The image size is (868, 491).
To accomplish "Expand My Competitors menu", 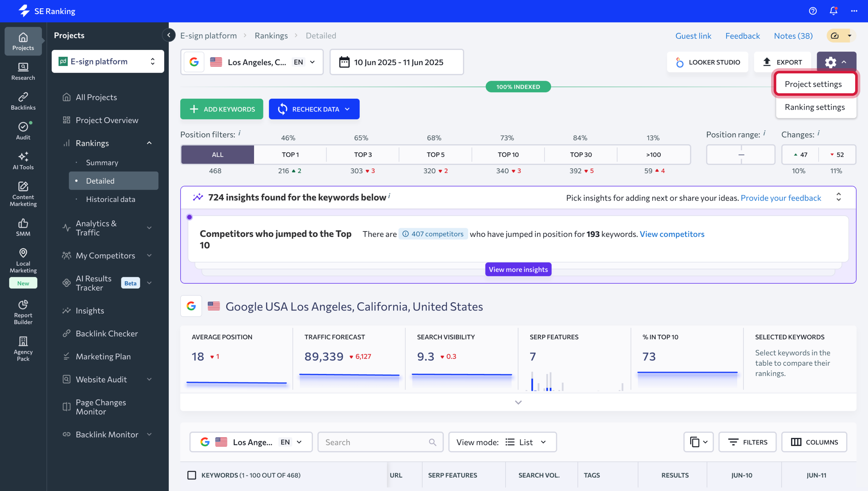I will click(x=149, y=256).
